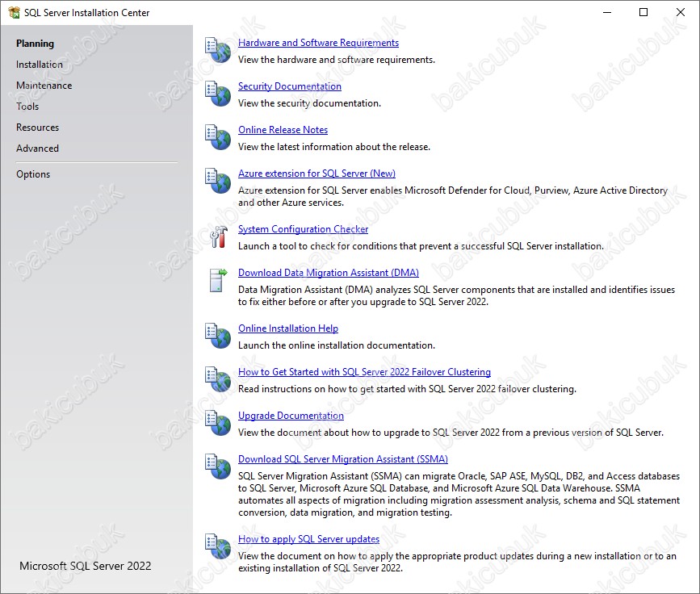
Task: Click the SSMA download globe icon
Action: (x=218, y=466)
